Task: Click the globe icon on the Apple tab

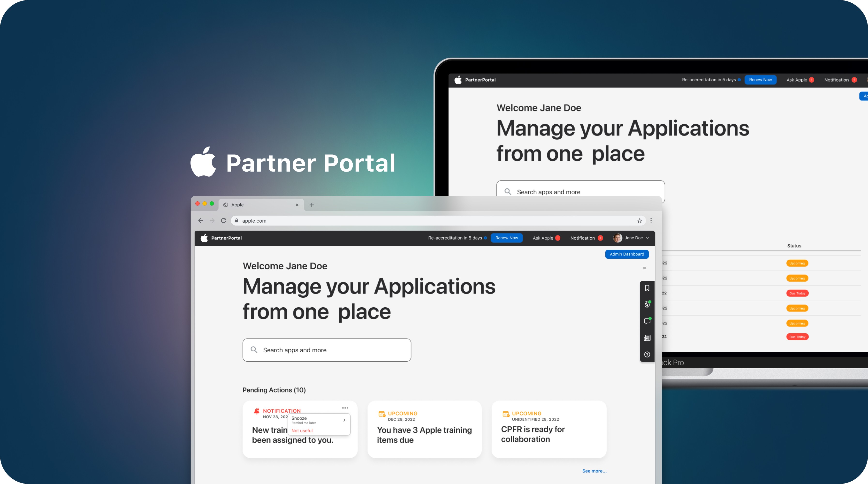Action: (226, 205)
